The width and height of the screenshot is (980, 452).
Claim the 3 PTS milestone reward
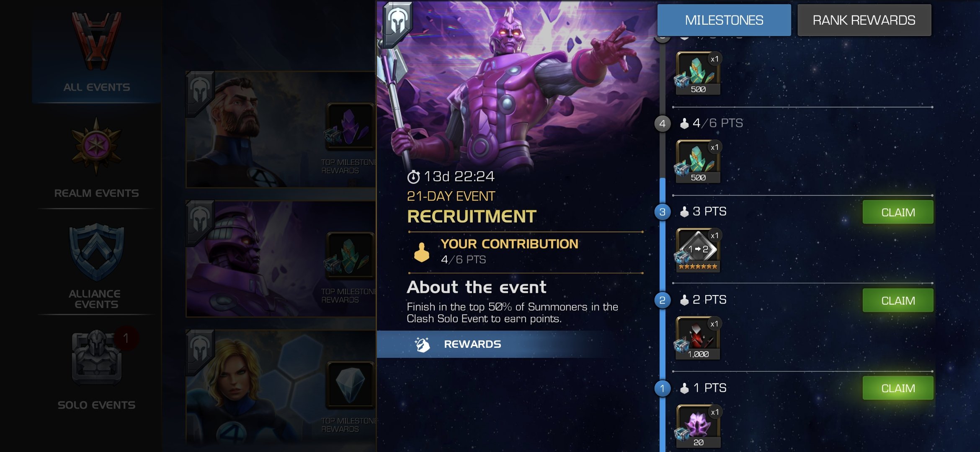click(898, 212)
